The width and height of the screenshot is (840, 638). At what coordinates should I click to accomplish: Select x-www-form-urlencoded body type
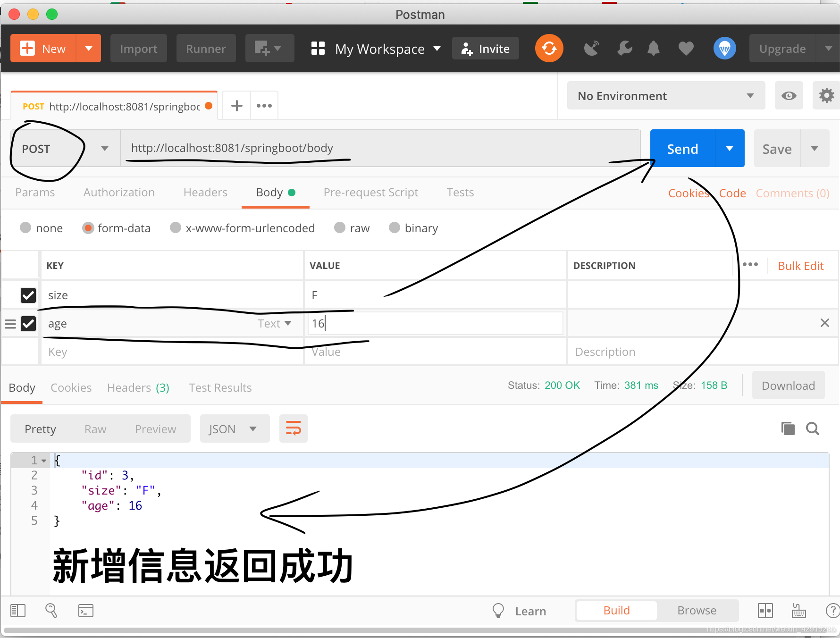[176, 228]
